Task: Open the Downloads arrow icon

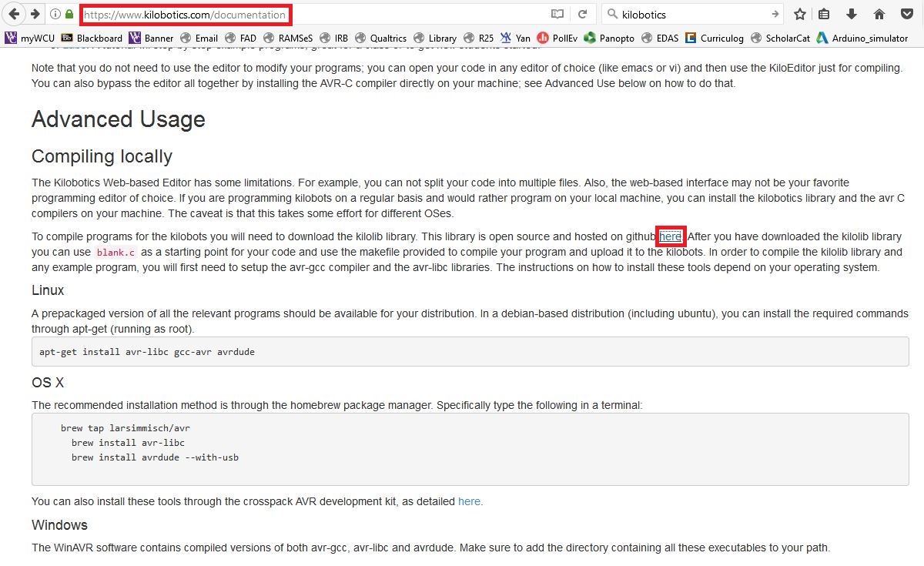Action: (851, 15)
